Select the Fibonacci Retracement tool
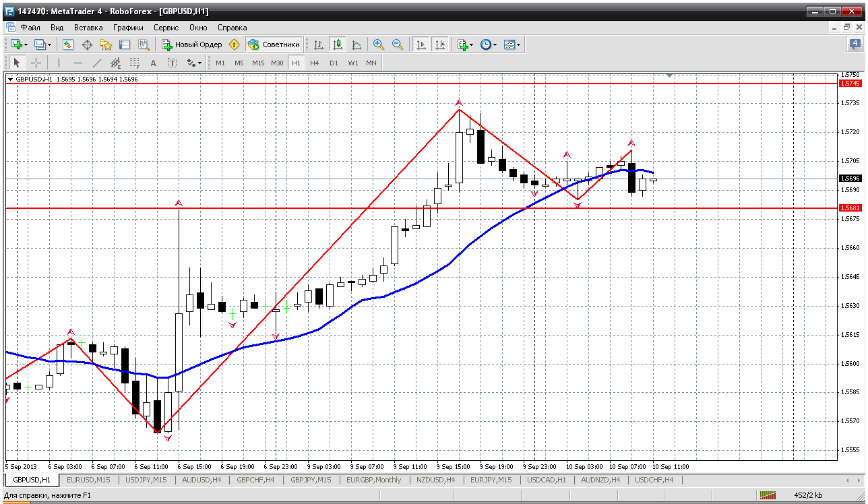This screenshot has height=504, width=868. (x=135, y=63)
